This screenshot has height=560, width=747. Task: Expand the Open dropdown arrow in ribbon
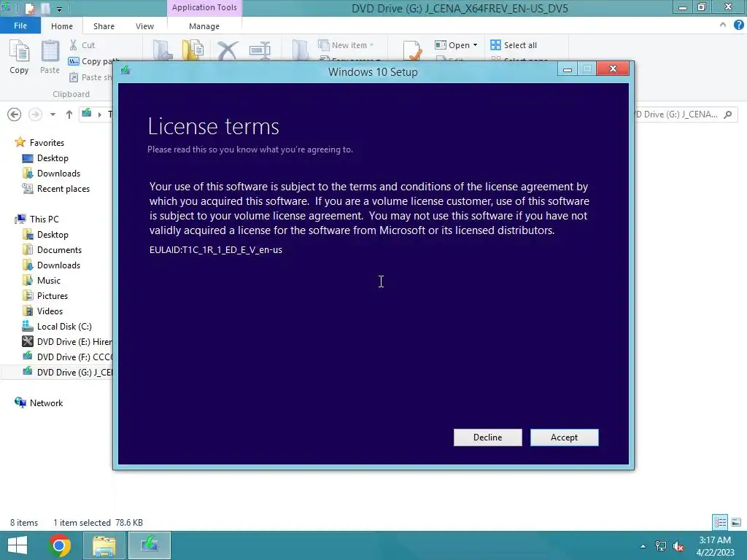475,45
